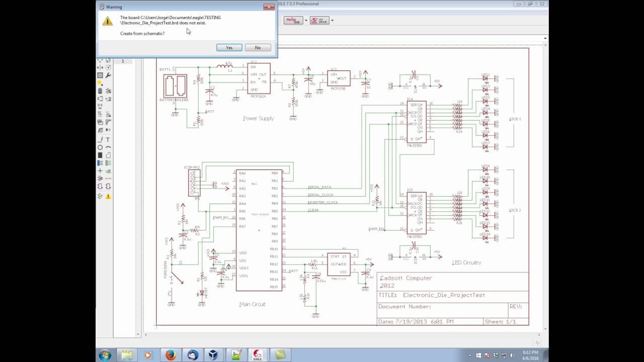
Task: Decline board creation with the No button
Action: [258, 47]
